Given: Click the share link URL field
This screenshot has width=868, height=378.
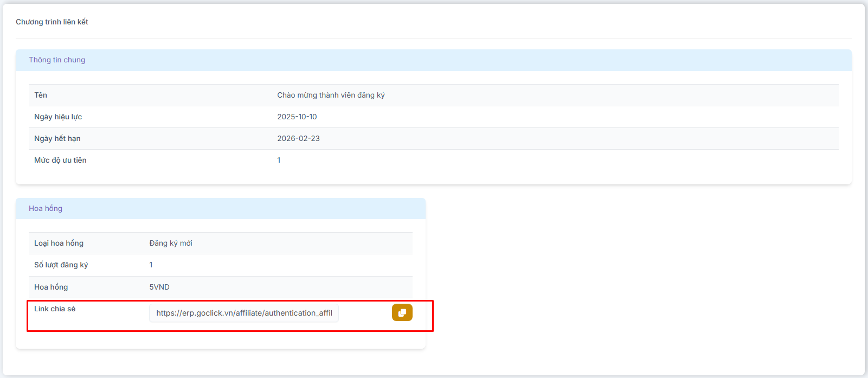Looking at the screenshot, I should click(244, 313).
